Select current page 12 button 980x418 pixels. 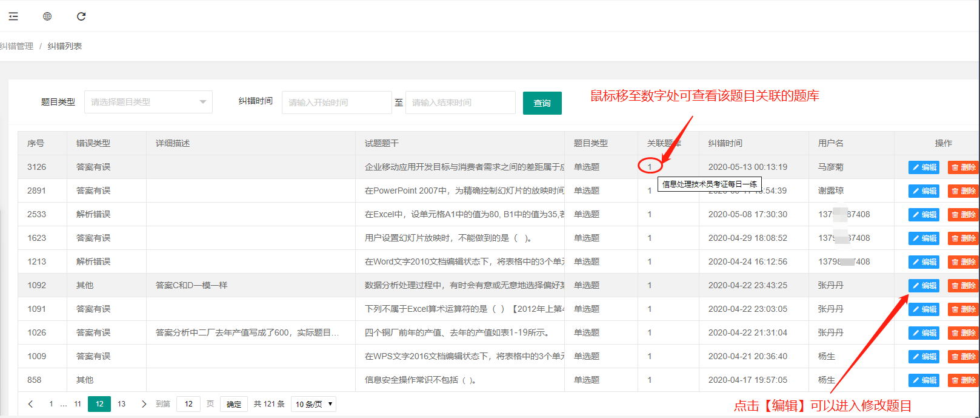[99, 404]
